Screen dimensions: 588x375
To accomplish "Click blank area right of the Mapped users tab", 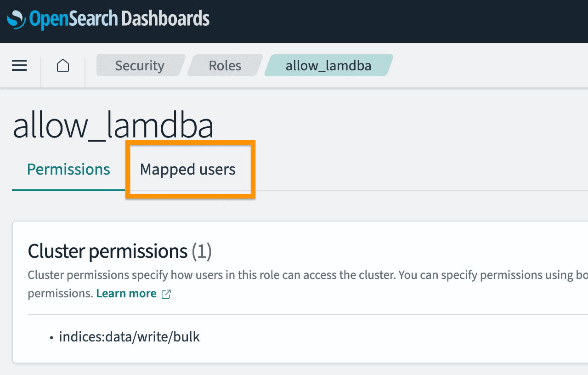I will tap(413, 170).
